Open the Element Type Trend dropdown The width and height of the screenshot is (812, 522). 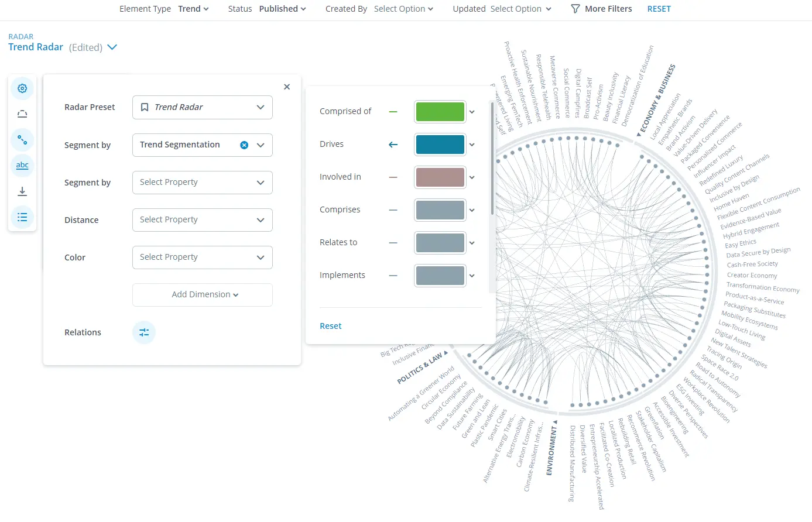tap(194, 9)
